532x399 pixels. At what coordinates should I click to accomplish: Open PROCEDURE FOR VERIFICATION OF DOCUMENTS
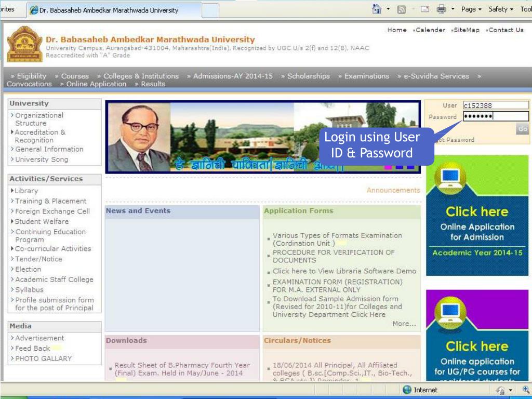click(334, 256)
